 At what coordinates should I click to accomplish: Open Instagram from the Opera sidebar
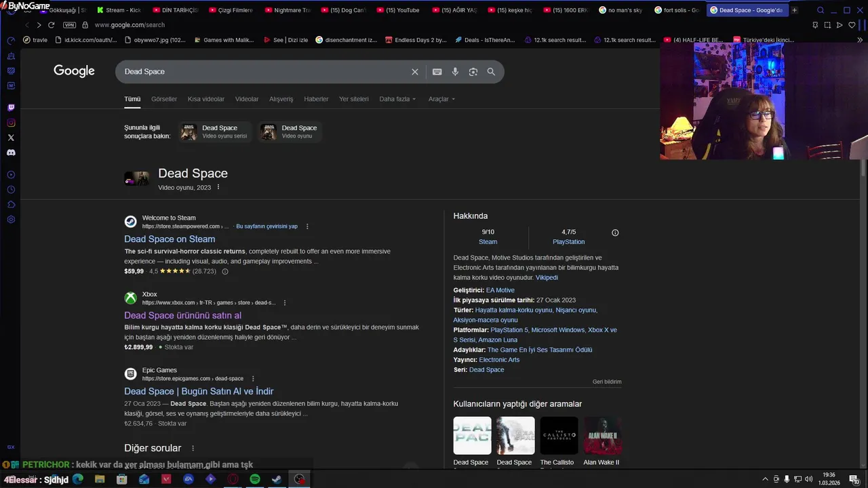coord(11,123)
